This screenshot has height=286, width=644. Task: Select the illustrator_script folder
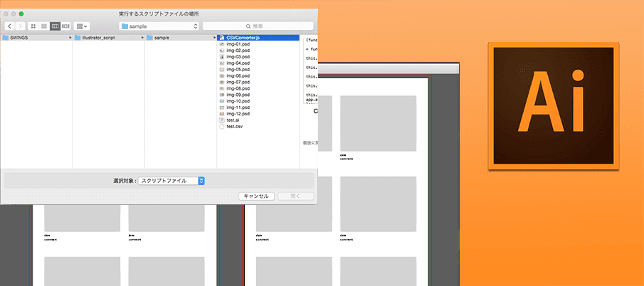tap(108, 38)
